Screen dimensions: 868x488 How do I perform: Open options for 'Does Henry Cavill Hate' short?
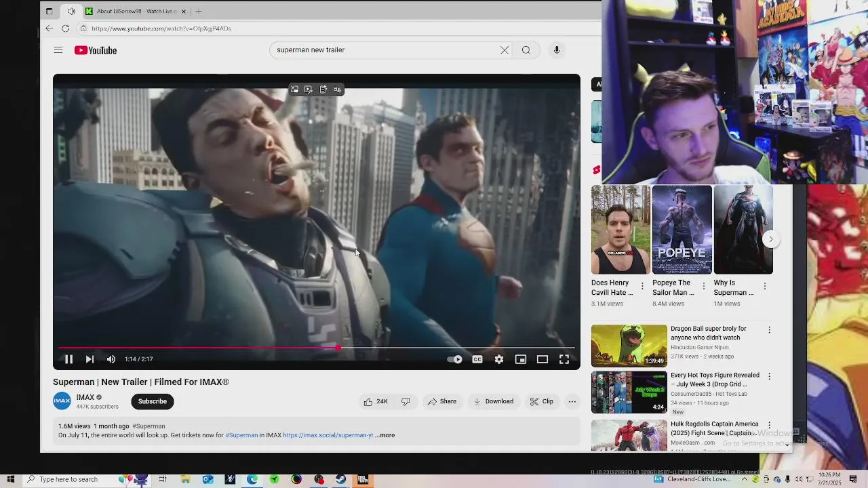[x=642, y=287]
